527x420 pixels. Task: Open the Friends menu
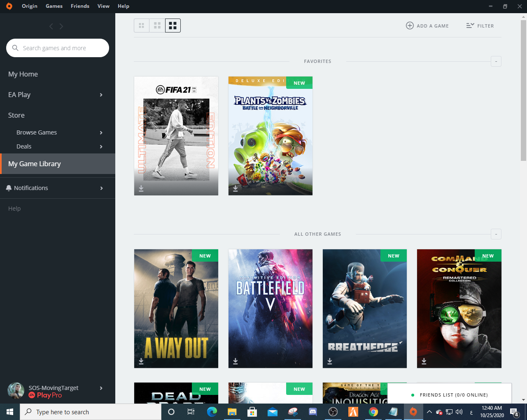(80, 6)
